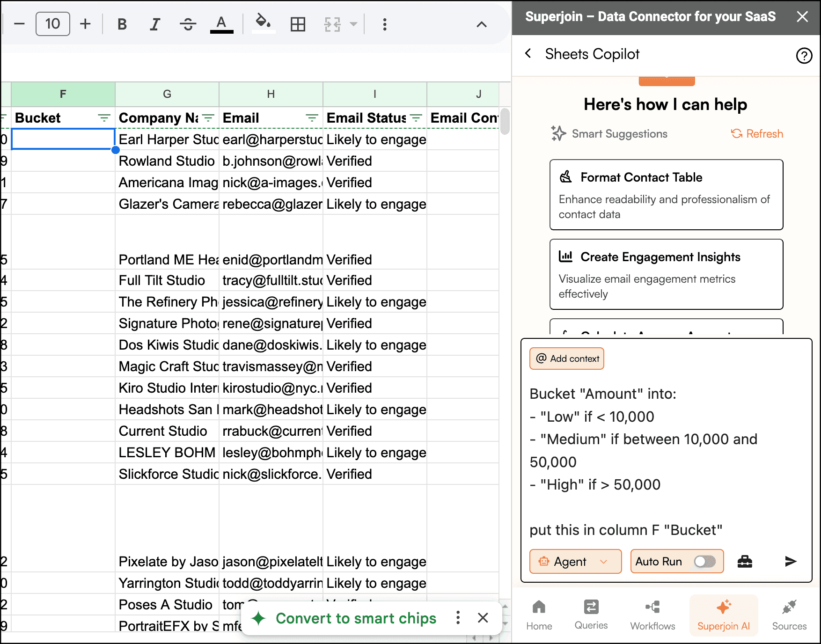Select the nick@a-images email cell

271,183
